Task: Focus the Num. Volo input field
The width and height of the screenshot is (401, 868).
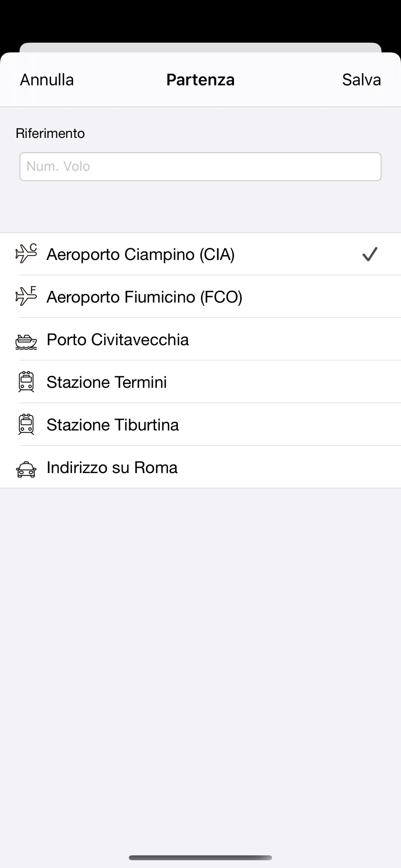Action: point(200,167)
